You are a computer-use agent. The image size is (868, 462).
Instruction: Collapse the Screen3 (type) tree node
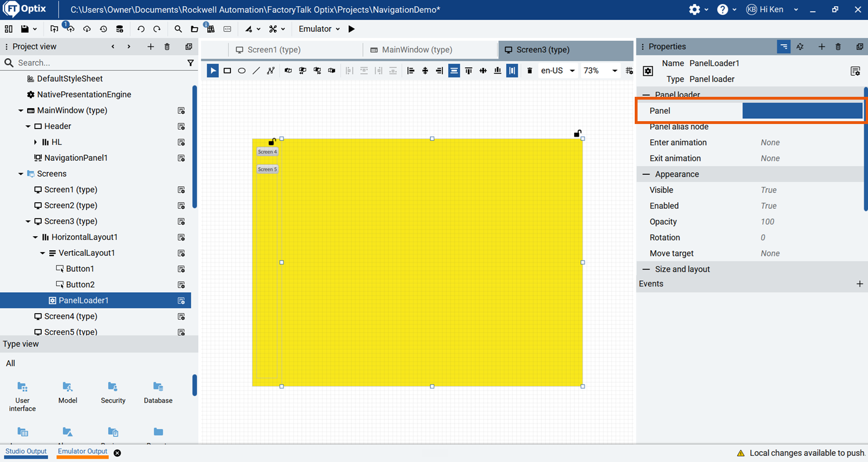(28, 221)
